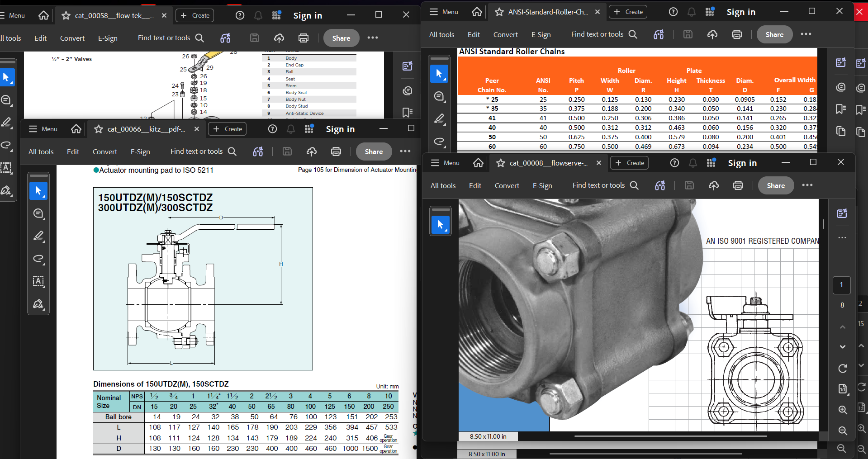Click the print icon in the flow-tek window
Screen dimensions: 868x459
point(304,38)
